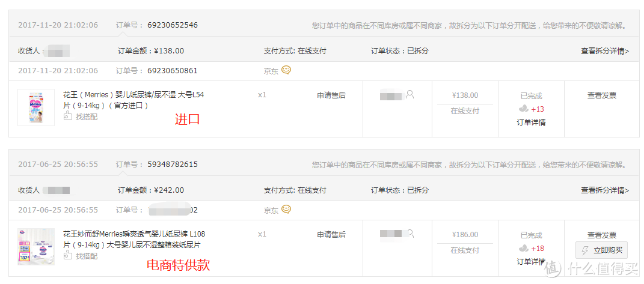This screenshot has height=284, width=644.
Task: Expand 查看拆分详情 for order 59348782615
Action: point(604,190)
